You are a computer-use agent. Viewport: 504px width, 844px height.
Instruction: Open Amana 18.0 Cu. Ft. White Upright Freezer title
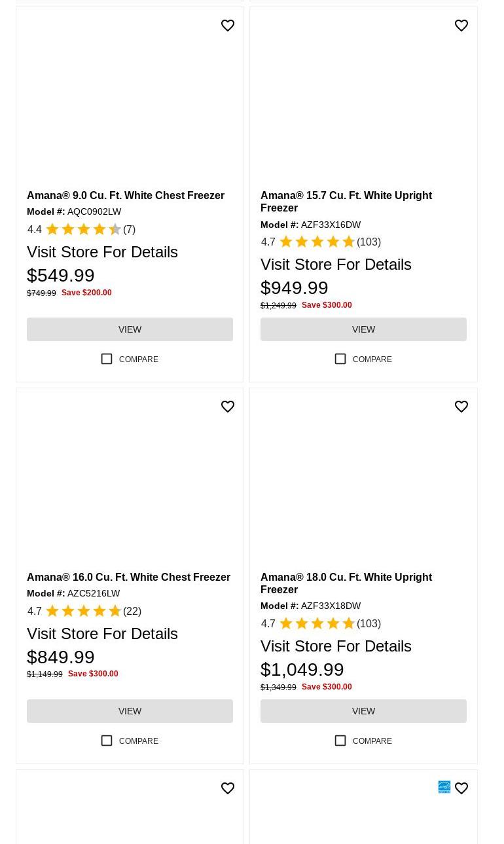click(346, 583)
